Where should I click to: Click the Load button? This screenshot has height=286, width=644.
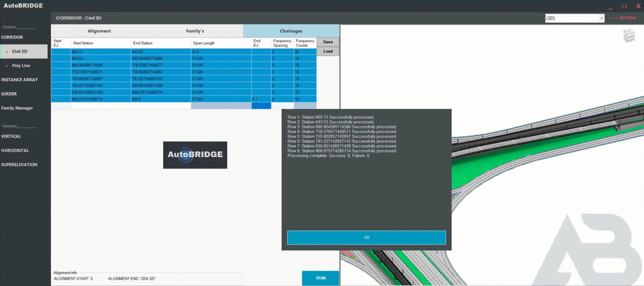pyautogui.click(x=328, y=51)
